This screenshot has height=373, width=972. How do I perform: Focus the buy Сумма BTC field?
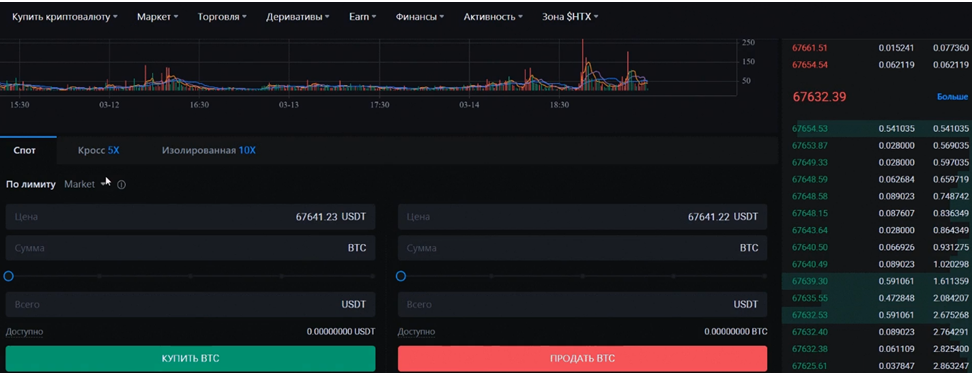point(190,248)
